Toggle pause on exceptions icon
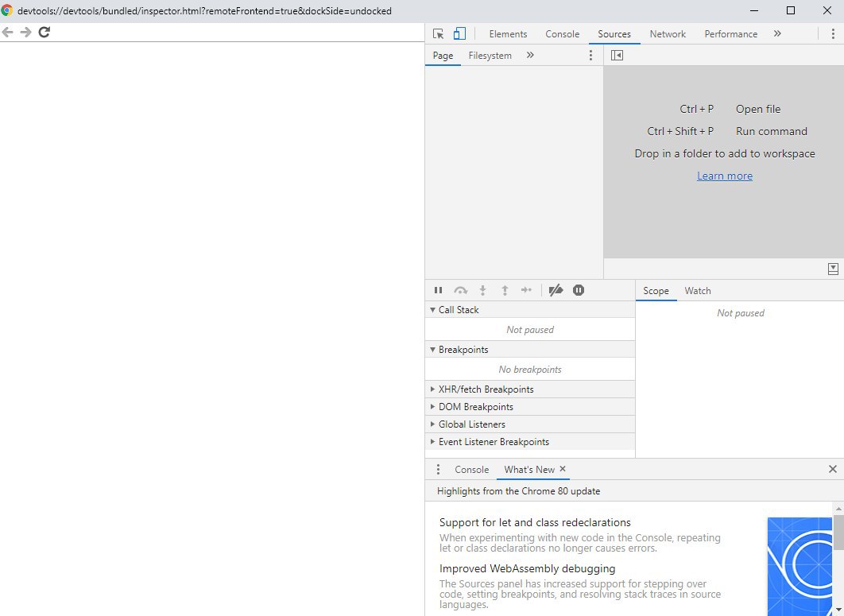 (578, 290)
